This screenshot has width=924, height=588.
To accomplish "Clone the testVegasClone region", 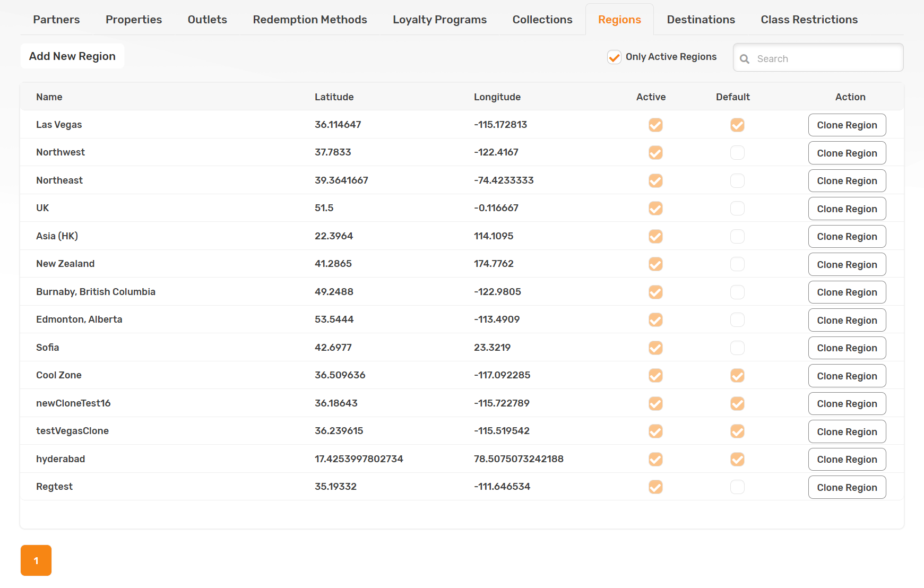I will [x=847, y=431].
